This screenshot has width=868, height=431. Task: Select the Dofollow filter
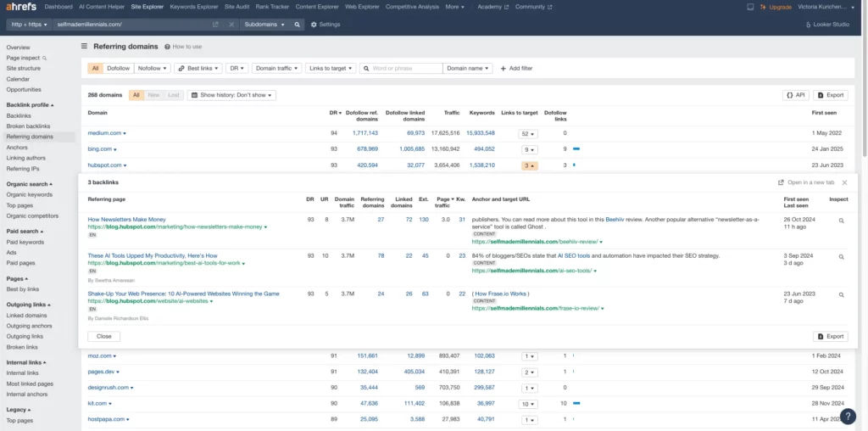pyautogui.click(x=118, y=68)
